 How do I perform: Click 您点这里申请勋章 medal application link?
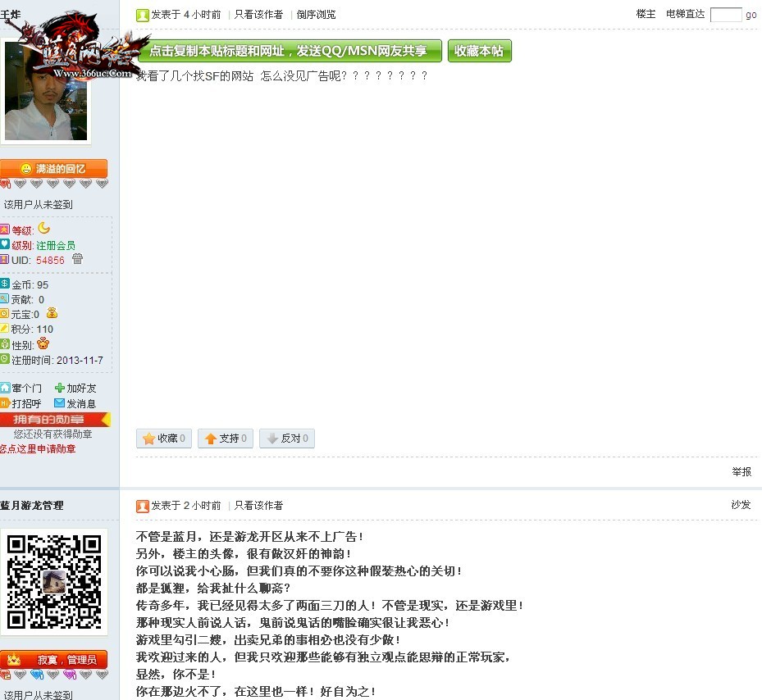pyautogui.click(x=38, y=449)
